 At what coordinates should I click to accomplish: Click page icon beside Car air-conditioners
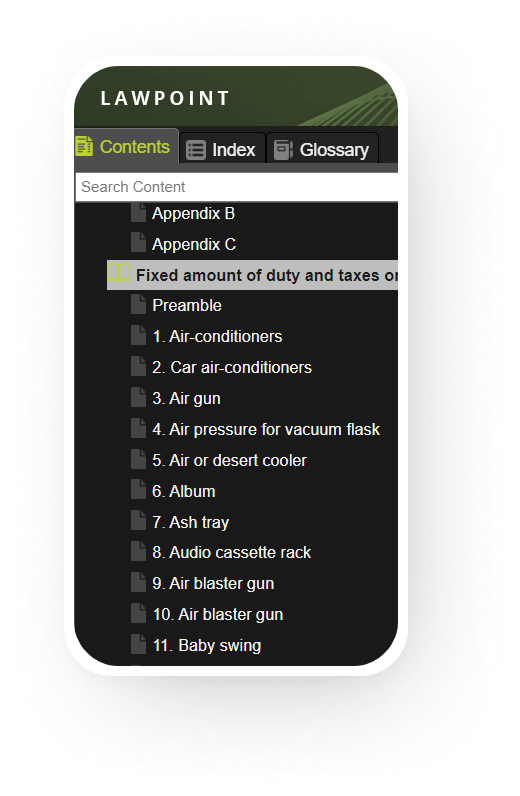[x=138, y=366]
